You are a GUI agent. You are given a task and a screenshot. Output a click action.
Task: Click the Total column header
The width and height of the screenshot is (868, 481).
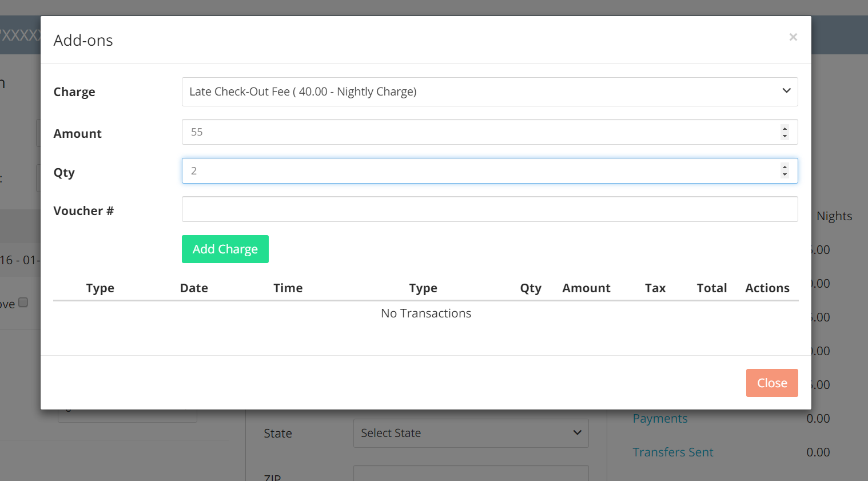[x=712, y=288]
